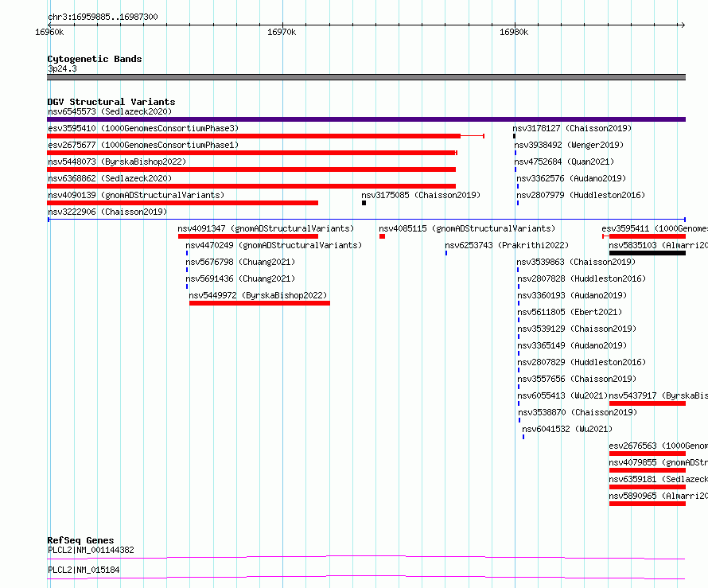Click nsv3938492 (Wenger2019) label

click(569, 145)
